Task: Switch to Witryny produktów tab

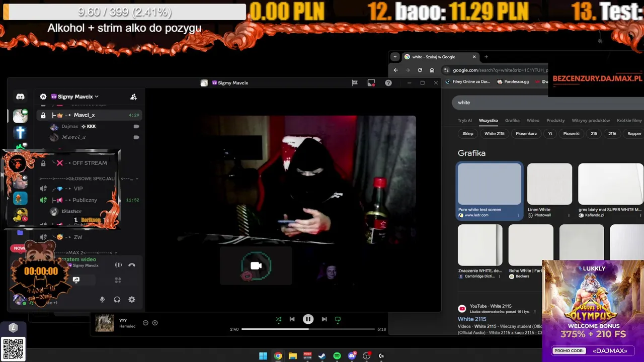Action: point(591,121)
